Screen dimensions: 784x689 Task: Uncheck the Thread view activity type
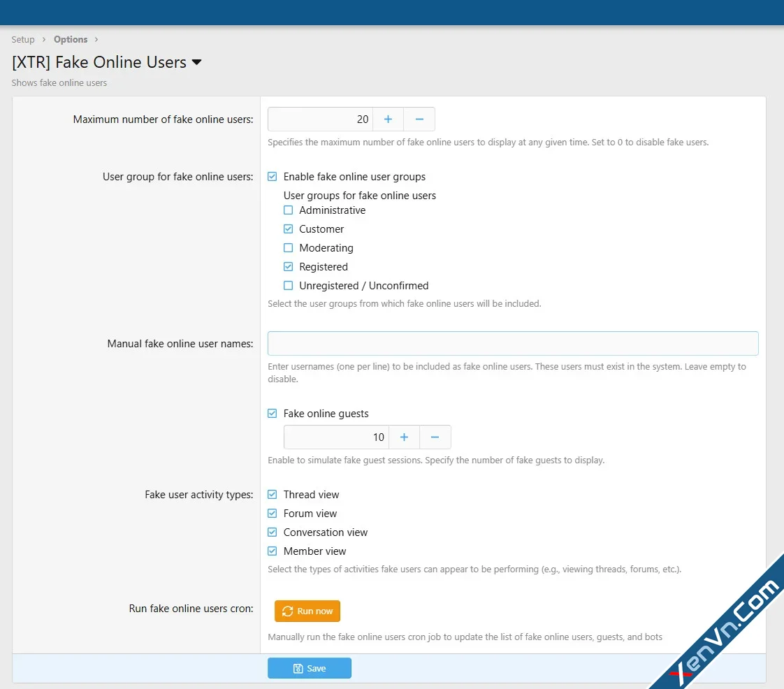coord(273,495)
